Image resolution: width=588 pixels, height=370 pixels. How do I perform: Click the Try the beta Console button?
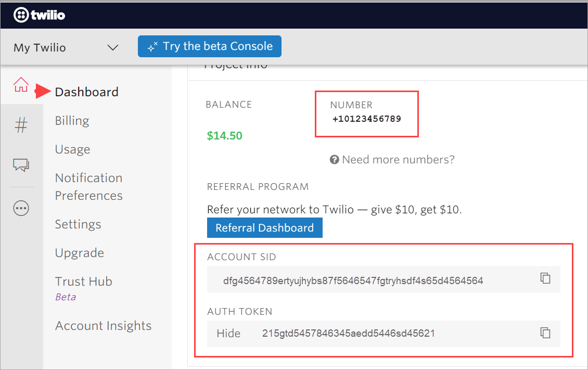point(210,46)
